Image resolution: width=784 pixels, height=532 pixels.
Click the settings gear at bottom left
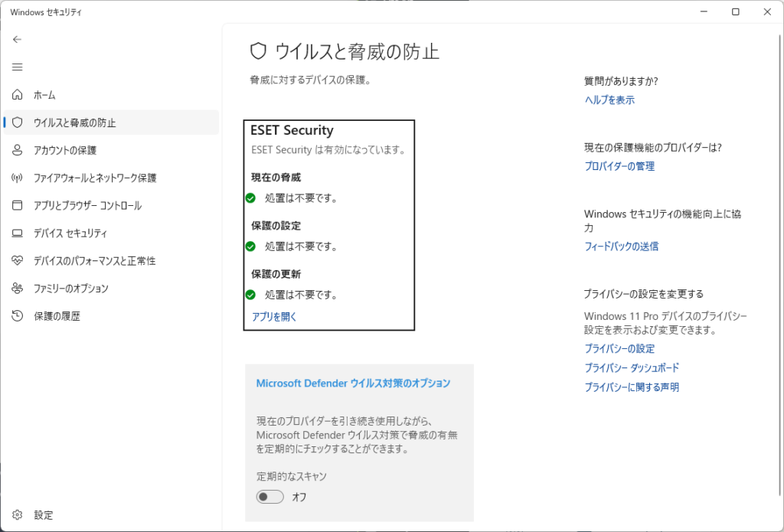17,514
